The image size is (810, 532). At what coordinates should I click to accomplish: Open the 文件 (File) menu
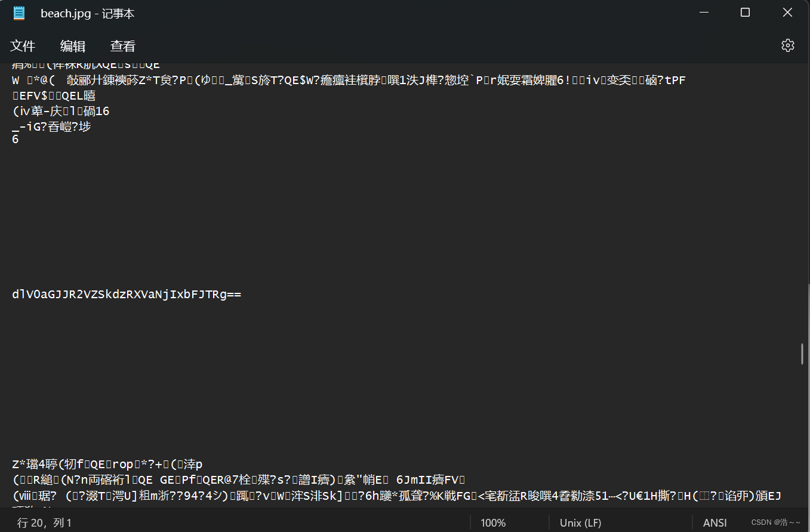[23, 46]
